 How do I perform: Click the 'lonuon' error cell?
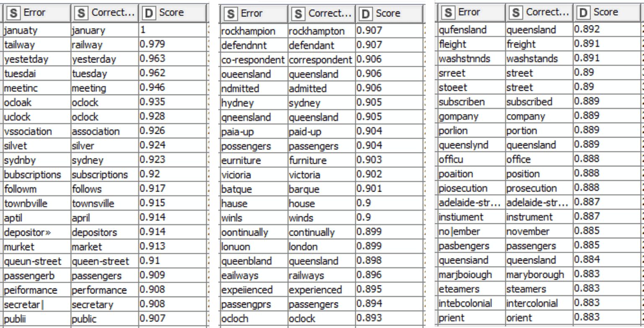pos(254,247)
